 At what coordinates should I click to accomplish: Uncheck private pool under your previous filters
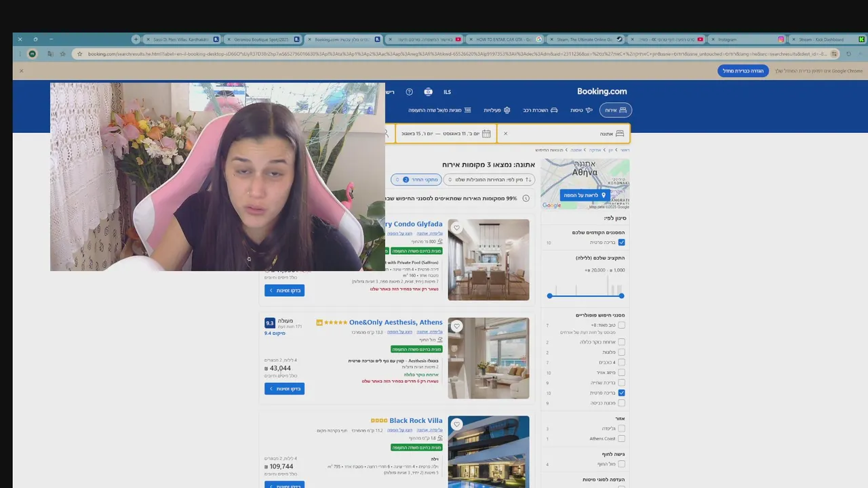[621, 242]
